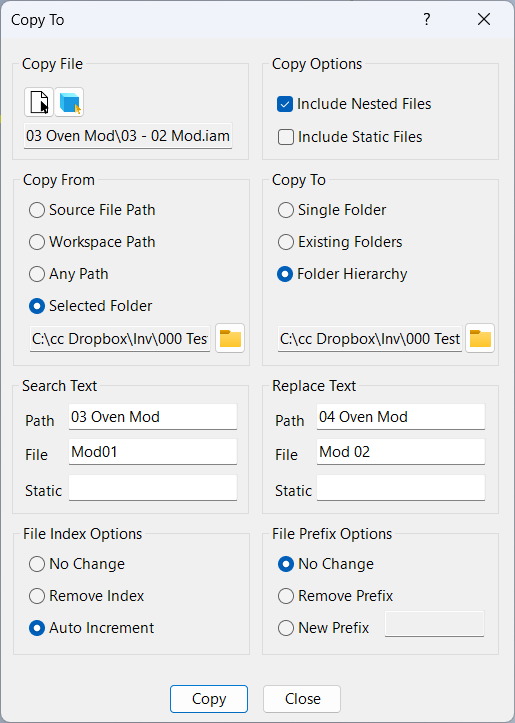Enable Include Static Files checkbox
Screen dimensions: 515x723
286,137
